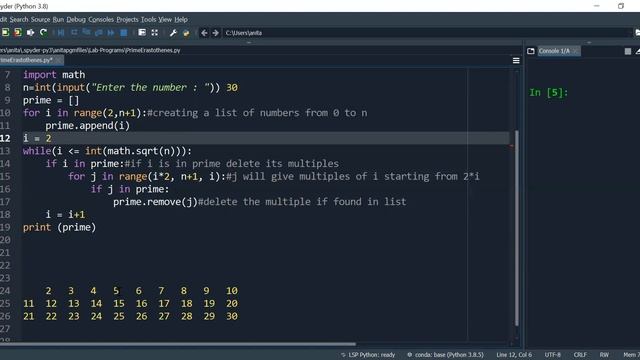Click the debug continue icon
The height and width of the screenshot is (360, 640).
pyautogui.click(x=111, y=33)
